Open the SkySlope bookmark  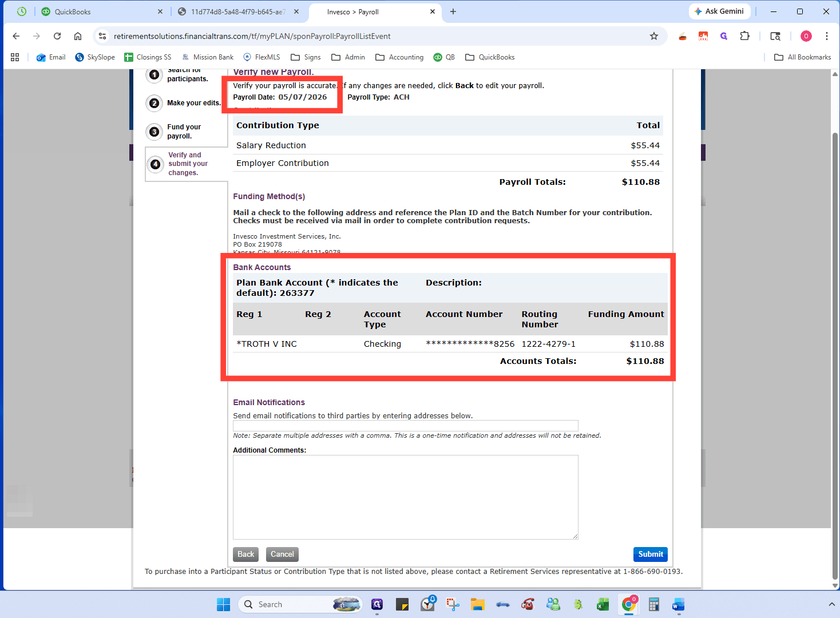(95, 57)
